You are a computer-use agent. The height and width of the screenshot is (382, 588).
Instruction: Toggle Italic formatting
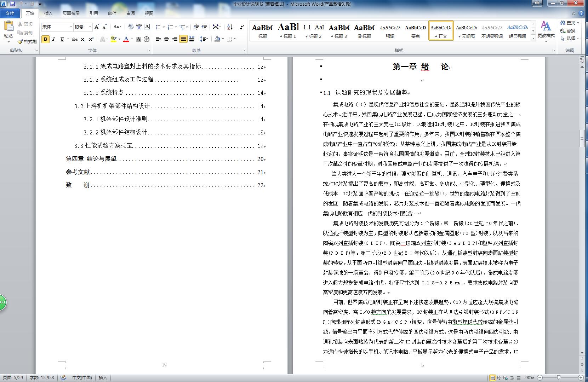click(x=53, y=39)
